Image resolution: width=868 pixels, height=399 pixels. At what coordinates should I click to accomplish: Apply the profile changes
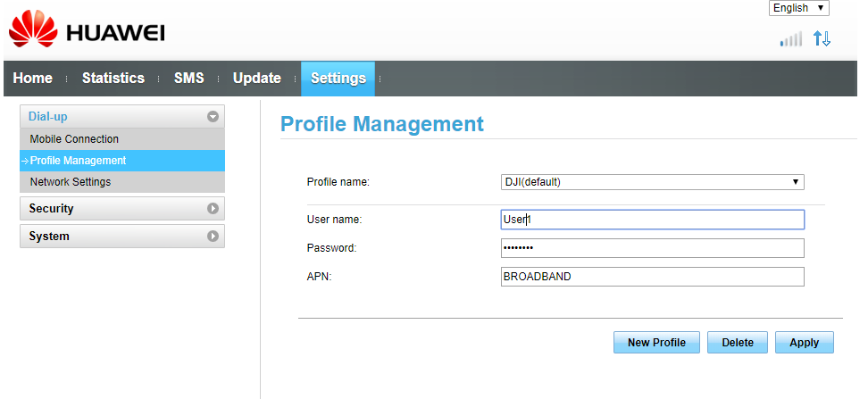[804, 343]
